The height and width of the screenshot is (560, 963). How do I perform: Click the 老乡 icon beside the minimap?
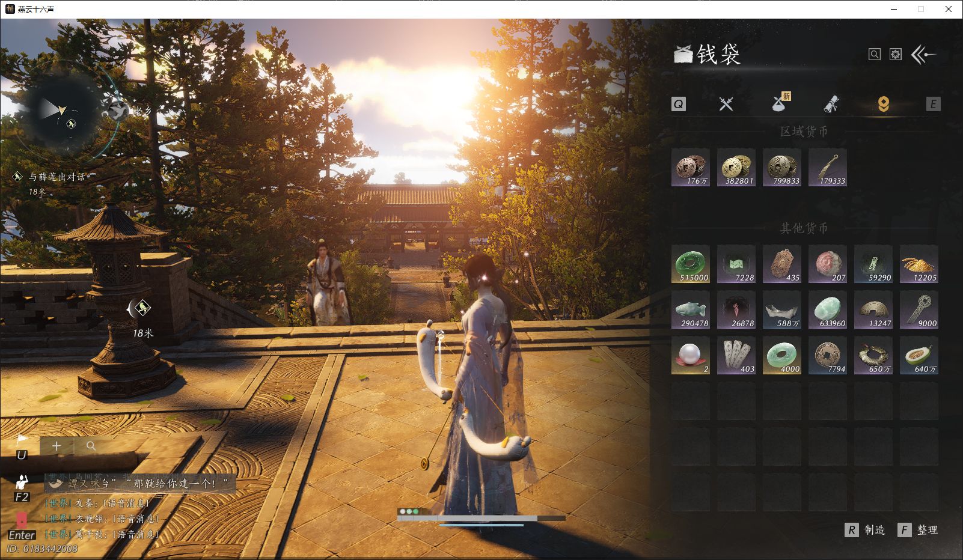click(x=118, y=110)
